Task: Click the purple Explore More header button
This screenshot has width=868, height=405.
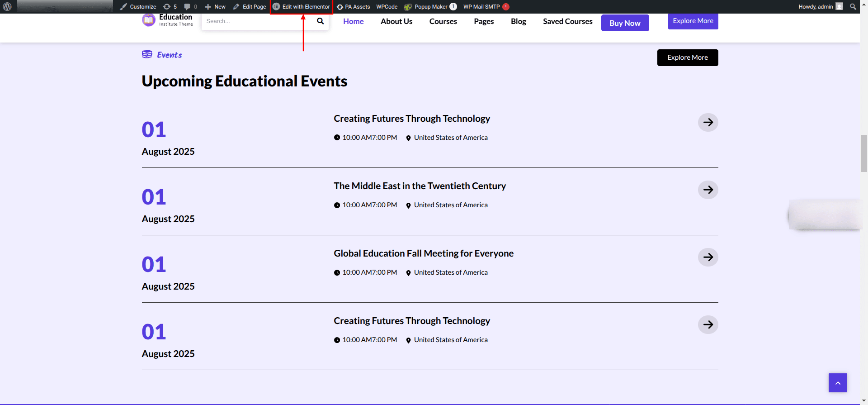Action: click(x=693, y=21)
